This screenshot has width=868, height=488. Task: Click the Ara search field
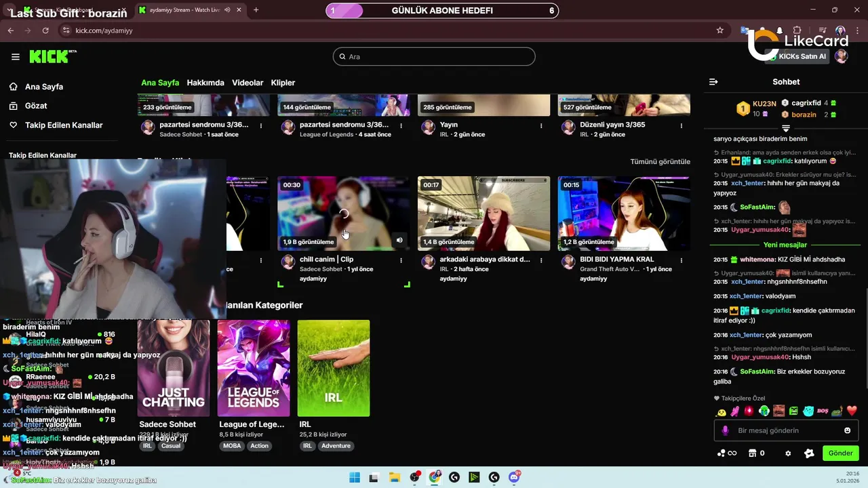click(x=434, y=57)
